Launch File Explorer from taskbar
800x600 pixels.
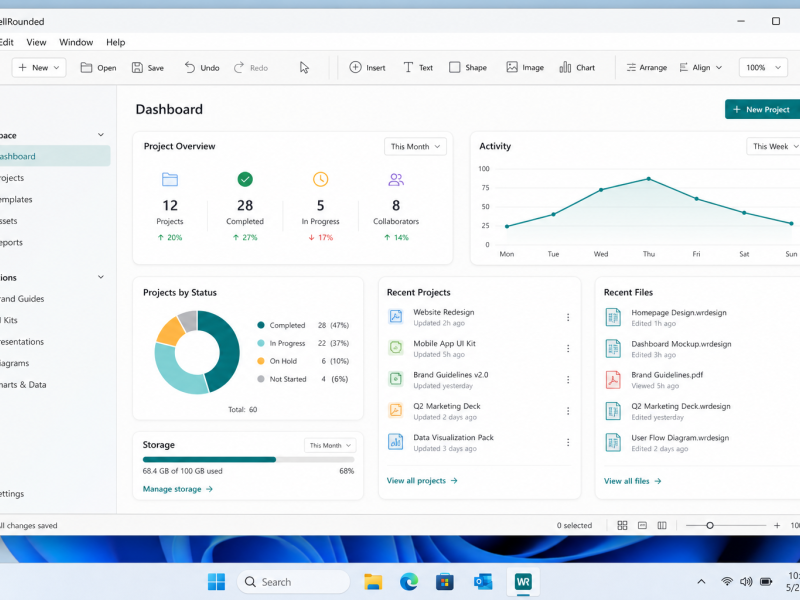pyautogui.click(x=373, y=582)
